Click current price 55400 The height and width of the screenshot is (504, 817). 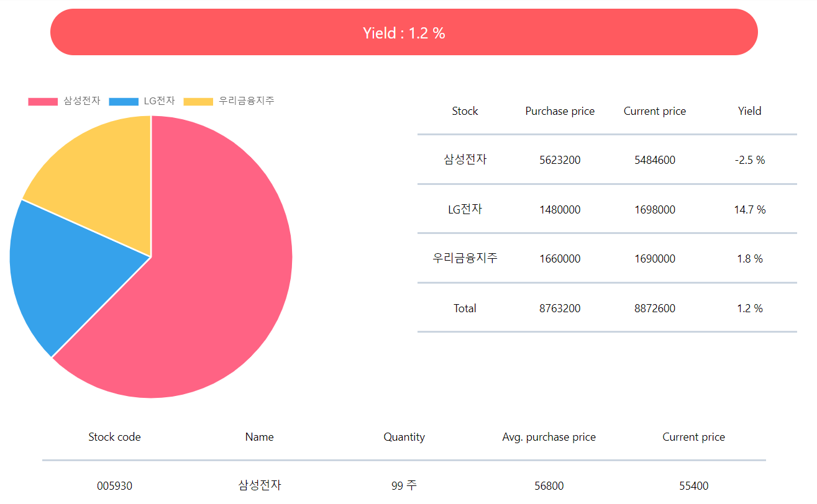(693, 486)
